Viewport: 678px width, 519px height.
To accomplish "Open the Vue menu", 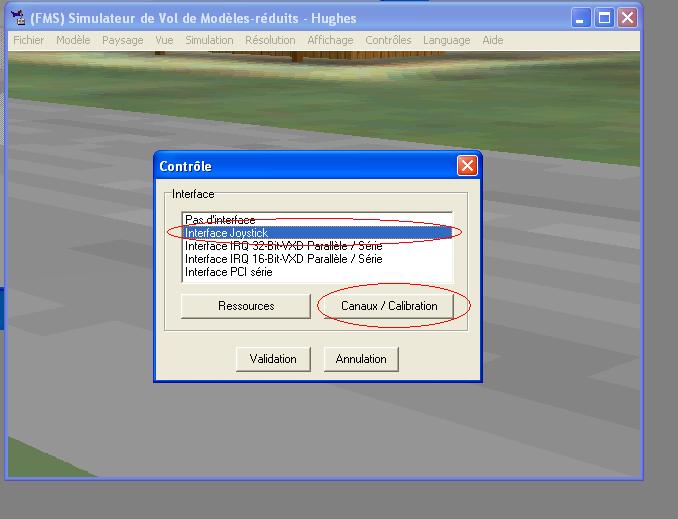I will 164,40.
